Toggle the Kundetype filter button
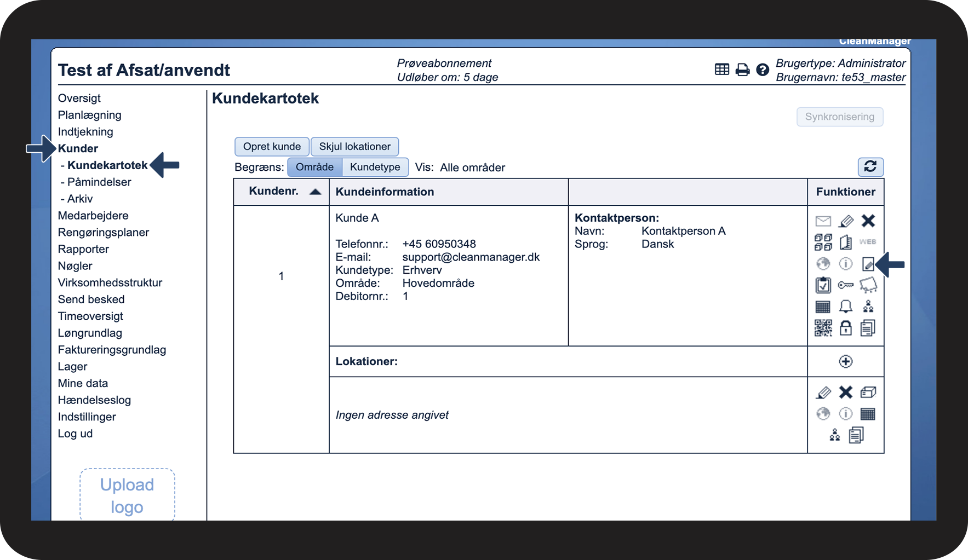 point(375,167)
